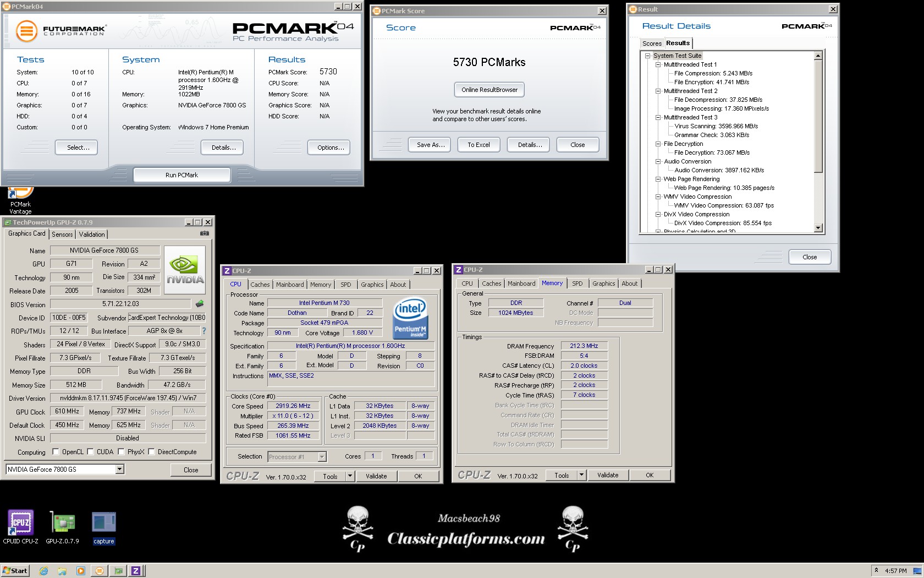This screenshot has width=924, height=578.
Task: Click Validate in CPU-Z Memory window
Action: pyautogui.click(x=608, y=475)
